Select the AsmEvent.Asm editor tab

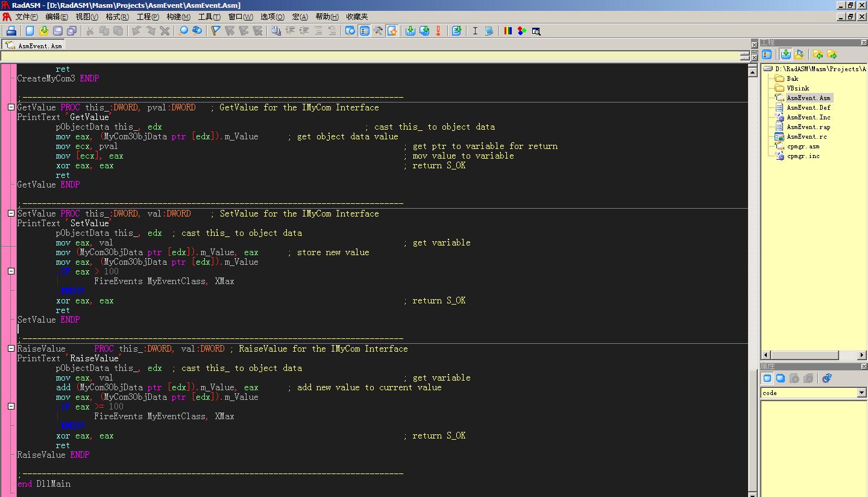click(34, 45)
